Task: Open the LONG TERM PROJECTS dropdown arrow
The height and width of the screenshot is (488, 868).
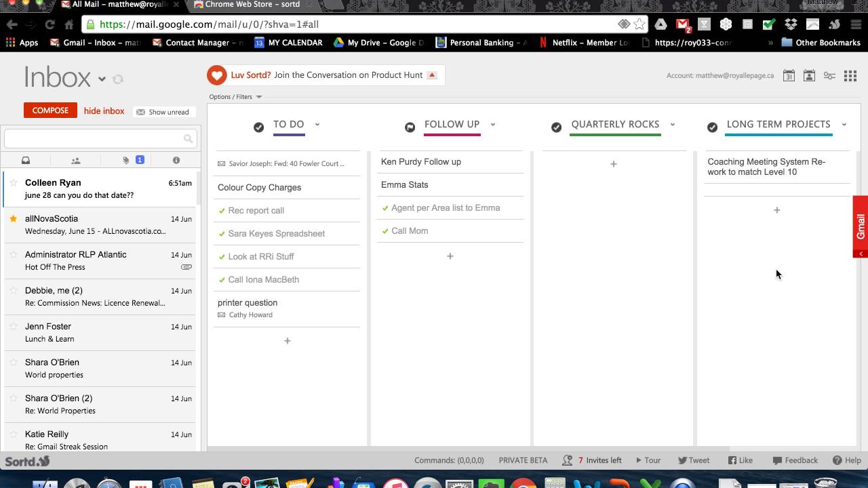Action: tap(844, 125)
